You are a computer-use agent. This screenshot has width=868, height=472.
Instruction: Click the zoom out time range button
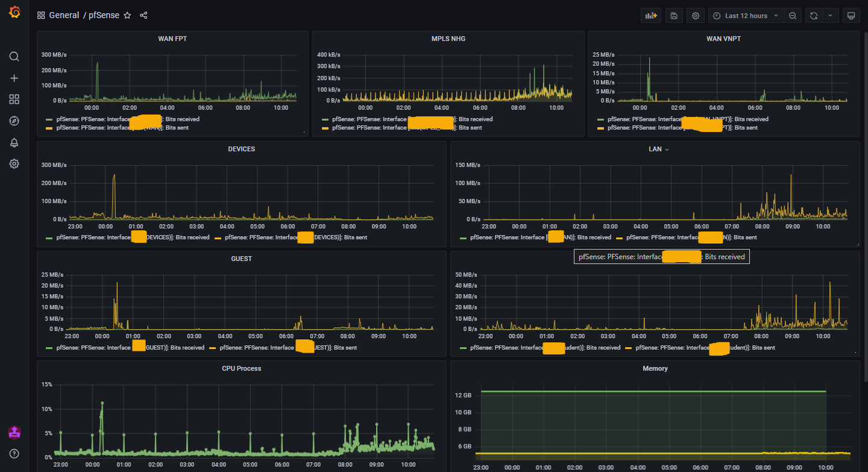pos(793,16)
